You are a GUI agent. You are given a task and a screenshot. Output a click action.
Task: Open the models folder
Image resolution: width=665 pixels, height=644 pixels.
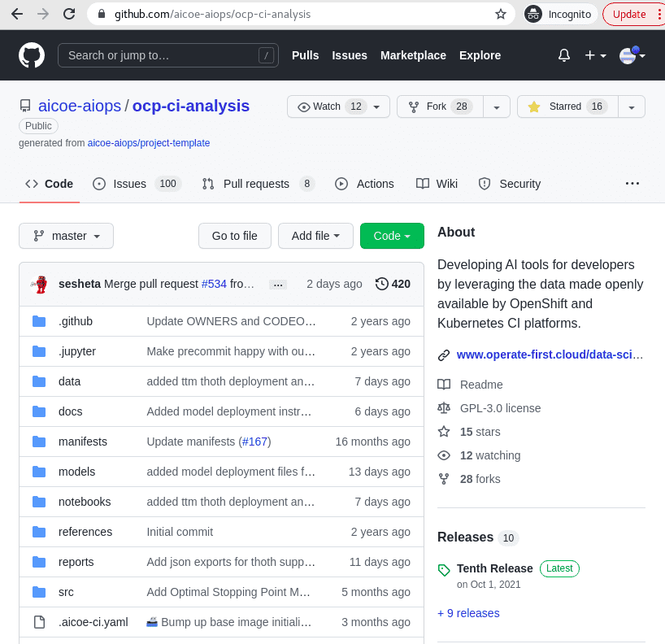(76, 472)
